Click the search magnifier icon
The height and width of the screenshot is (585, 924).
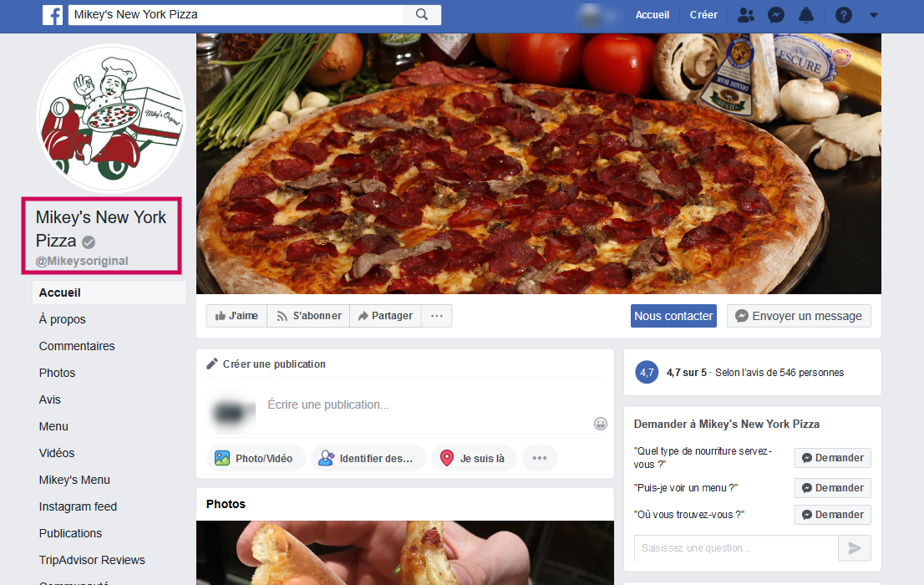pos(422,15)
